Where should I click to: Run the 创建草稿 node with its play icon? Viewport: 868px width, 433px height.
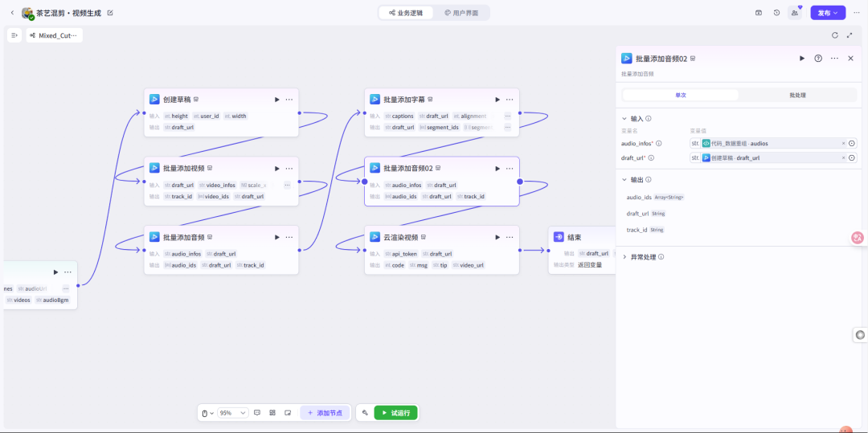point(277,100)
